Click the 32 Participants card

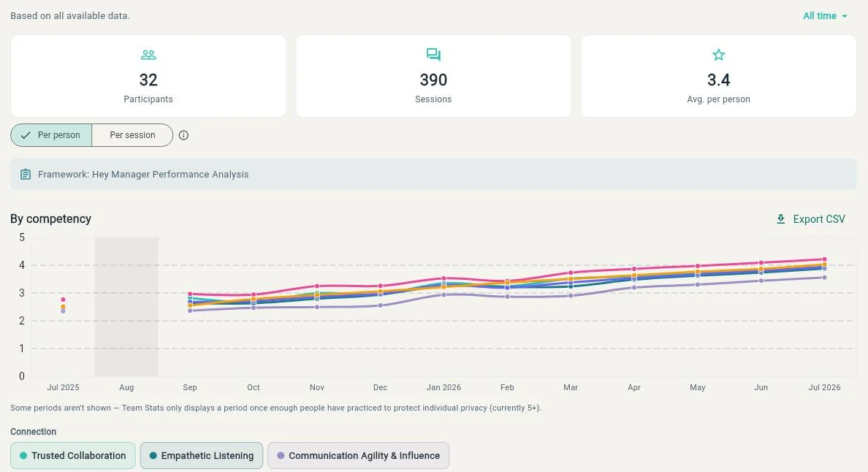tap(148, 76)
